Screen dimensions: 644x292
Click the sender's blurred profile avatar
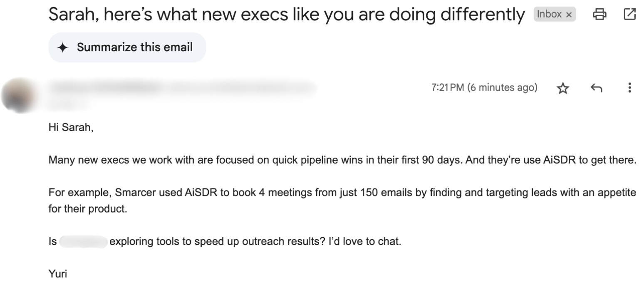click(x=18, y=95)
